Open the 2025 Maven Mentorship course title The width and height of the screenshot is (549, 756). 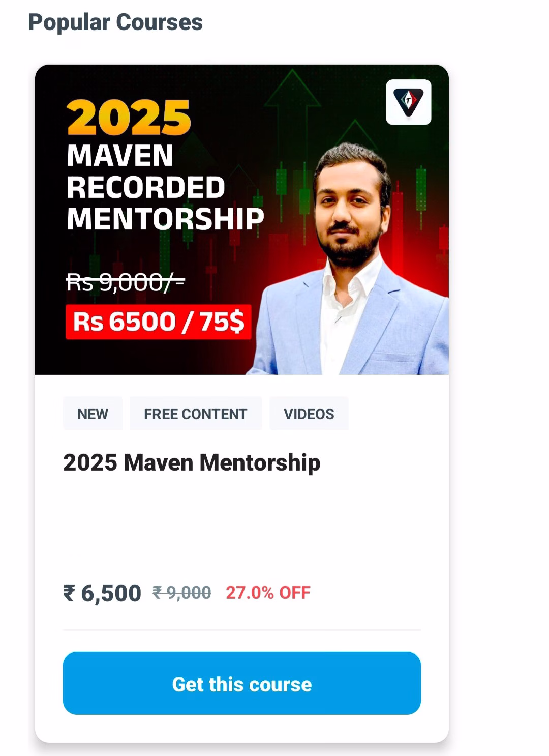(x=192, y=462)
